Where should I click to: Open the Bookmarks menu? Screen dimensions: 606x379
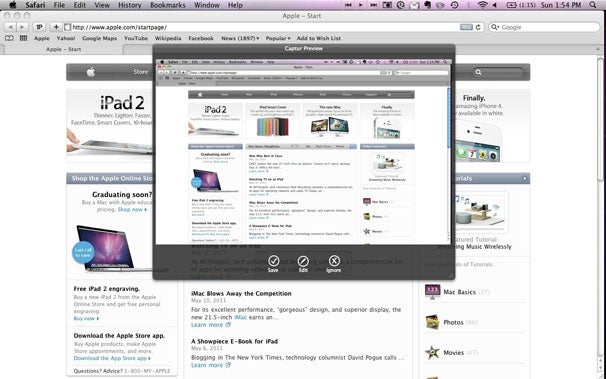[x=168, y=5]
